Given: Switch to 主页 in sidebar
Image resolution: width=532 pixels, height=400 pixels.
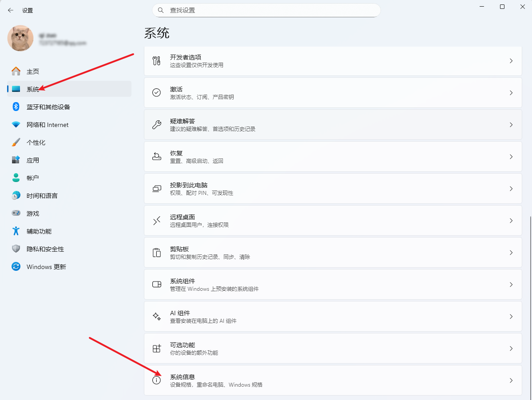Looking at the screenshot, I should [x=33, y=71].
